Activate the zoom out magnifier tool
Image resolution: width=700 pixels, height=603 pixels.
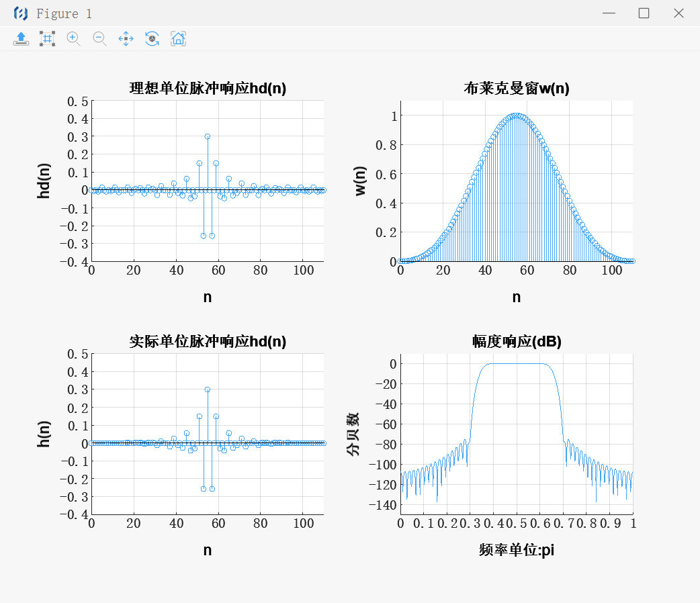point(99,38)
